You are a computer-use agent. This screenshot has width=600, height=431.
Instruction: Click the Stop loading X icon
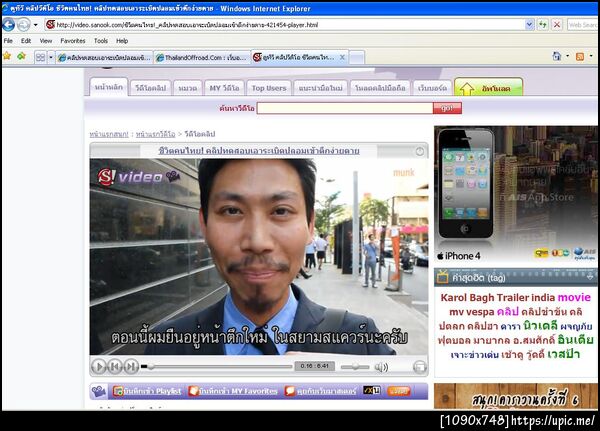tap(557, 25)
